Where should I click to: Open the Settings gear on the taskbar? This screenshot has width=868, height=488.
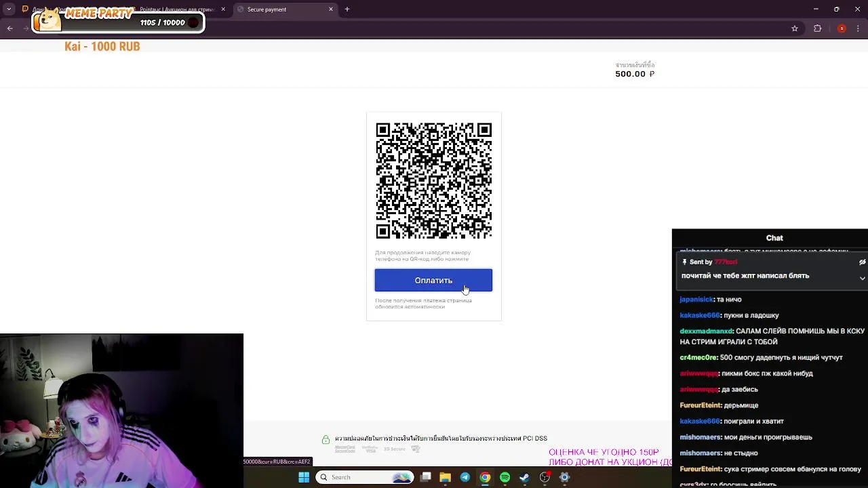[564, 477]
